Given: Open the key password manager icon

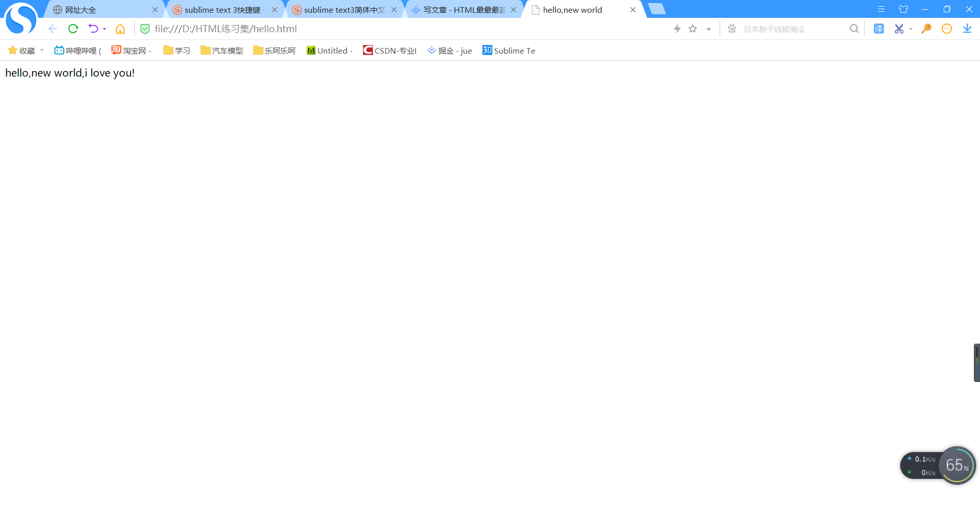Looking at the screenshot, I should point(926,29).
